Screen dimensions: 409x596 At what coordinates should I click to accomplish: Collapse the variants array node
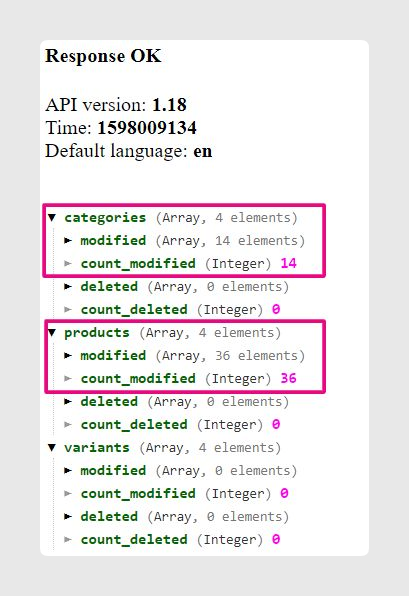pyautogui.click(x=52, y=448)
